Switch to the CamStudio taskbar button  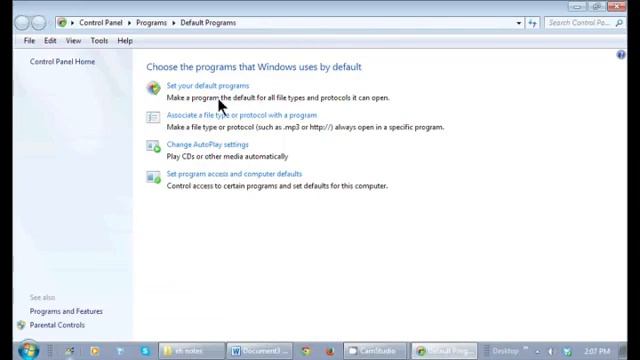click(376, 351)
